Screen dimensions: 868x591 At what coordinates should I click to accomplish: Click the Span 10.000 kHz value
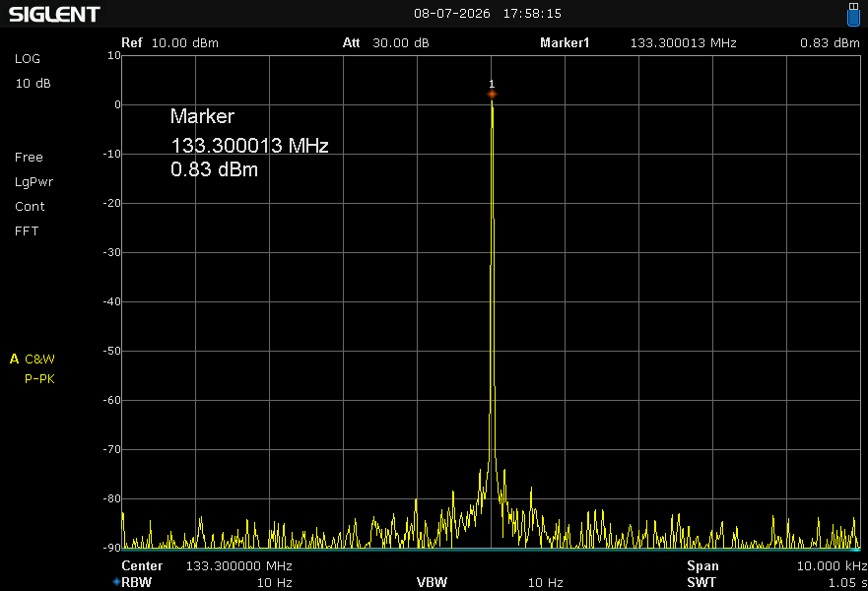(x=832, y=566)
